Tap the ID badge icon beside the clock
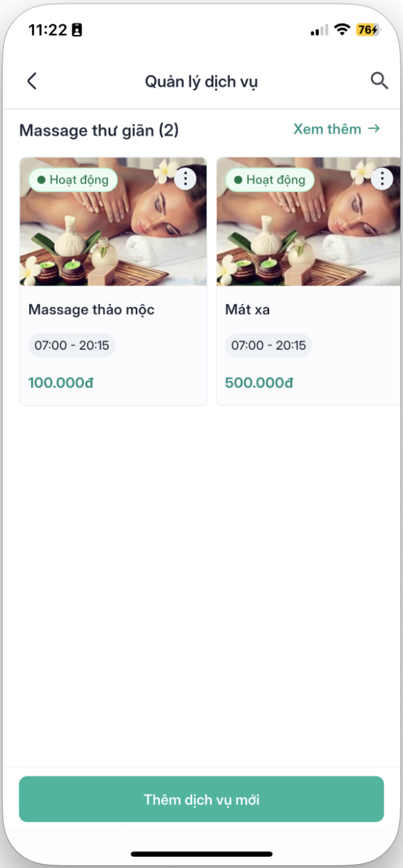Image resolution: width=403 pixels, height=868 pixels. [x=77, y=30]
